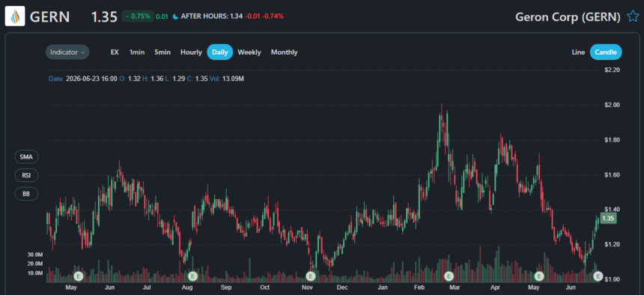Open the November earnings marker
The width and height of the screenshot is (644, 295).
tap(311, 276)
